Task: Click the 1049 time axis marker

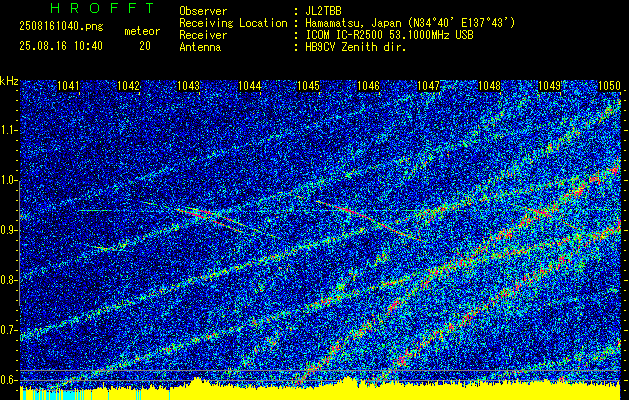Action: tap(549, 86)
